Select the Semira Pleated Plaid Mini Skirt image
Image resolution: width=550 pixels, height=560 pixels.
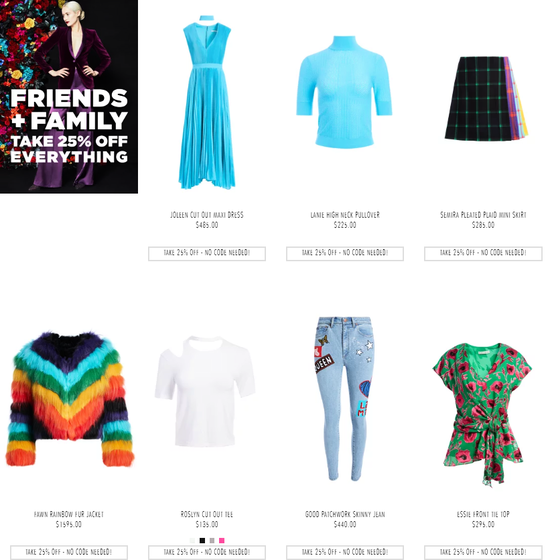coord(486,99)
